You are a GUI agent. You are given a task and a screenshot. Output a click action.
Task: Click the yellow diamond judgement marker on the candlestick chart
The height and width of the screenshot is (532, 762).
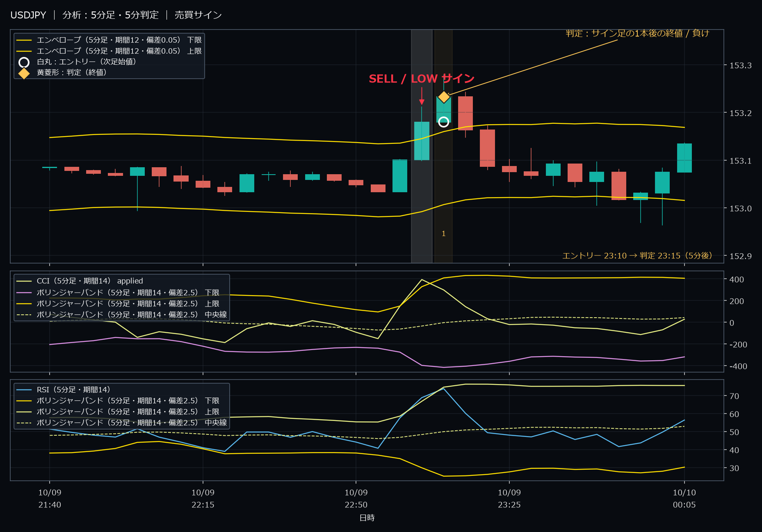click(x=444, y=97)
